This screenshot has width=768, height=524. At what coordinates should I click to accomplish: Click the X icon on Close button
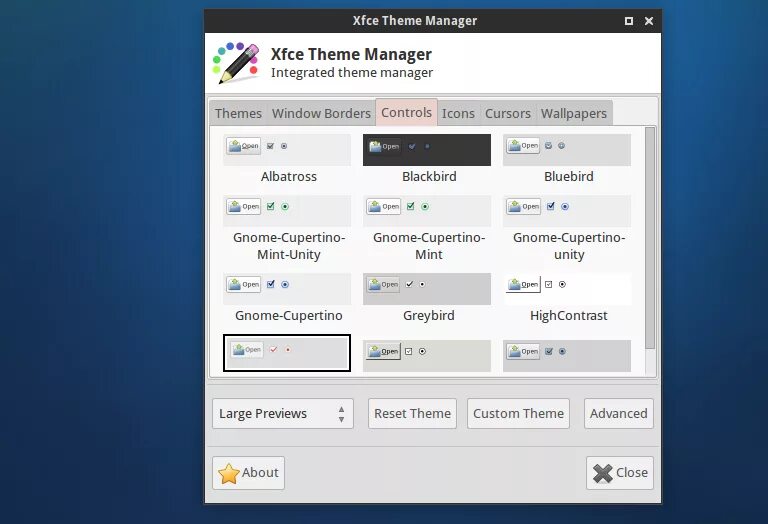click(602, 473)
